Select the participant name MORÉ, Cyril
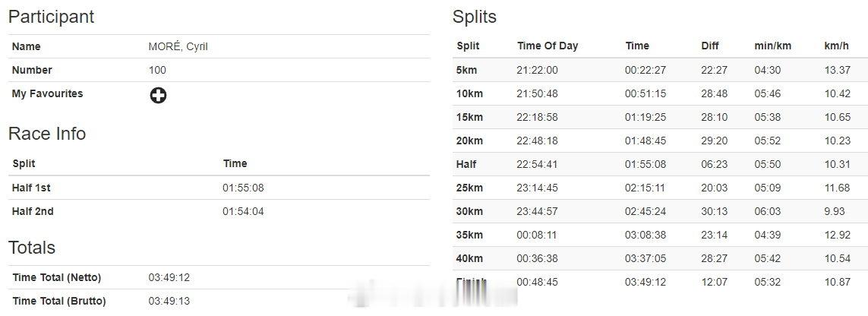This screenshot has width=868, height=316. (178, 46)
